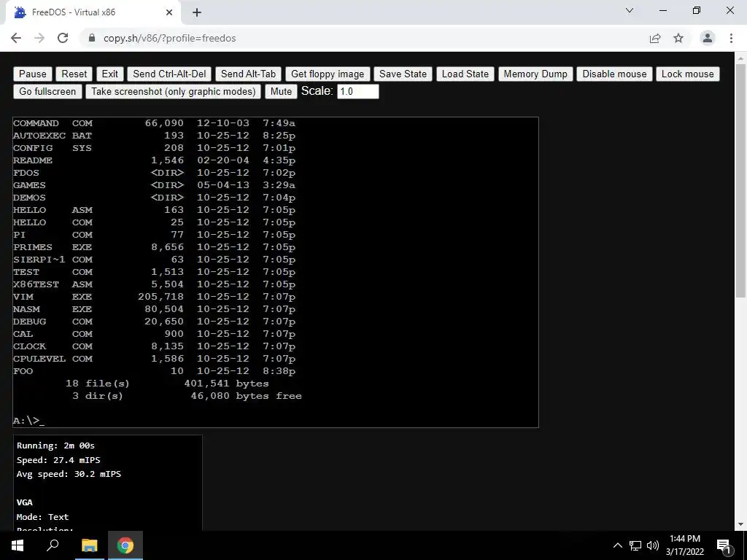Click Send Alt-Tab button

pyautogui.click(x=248, y=74)
